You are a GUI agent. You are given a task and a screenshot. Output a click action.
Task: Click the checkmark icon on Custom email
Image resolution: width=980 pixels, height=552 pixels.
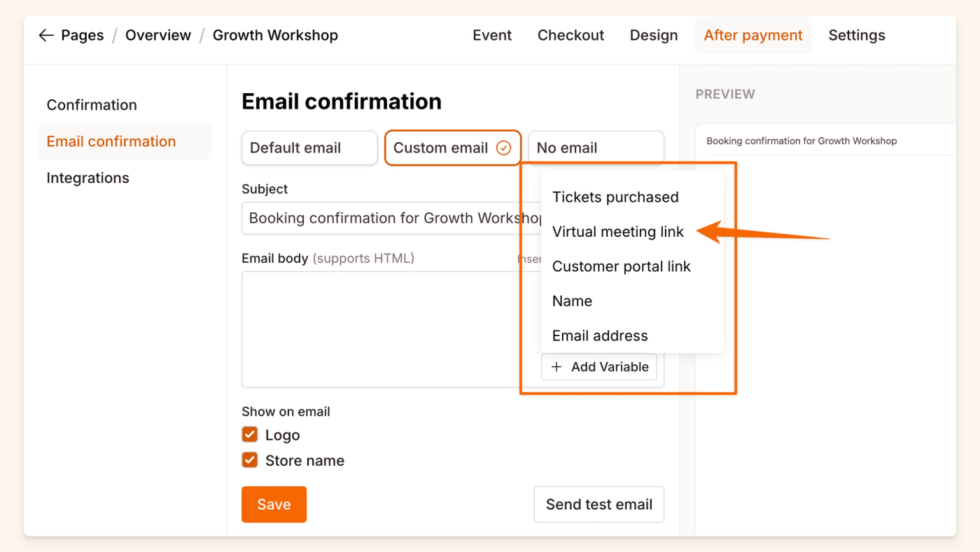pos(503,148)
